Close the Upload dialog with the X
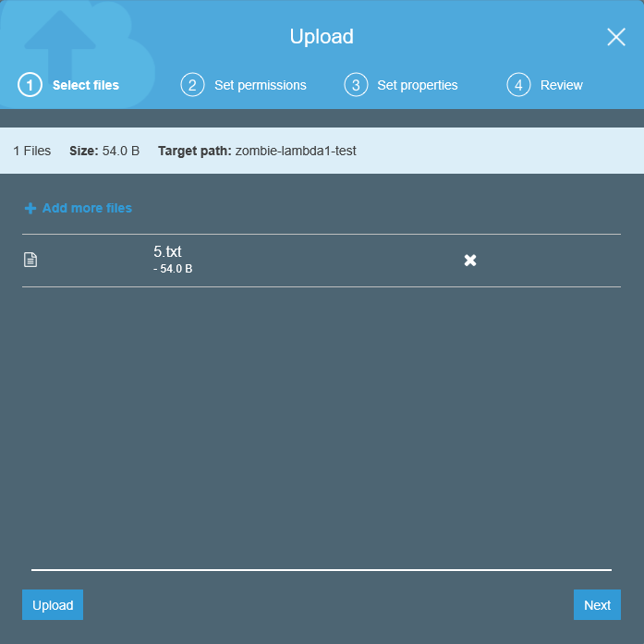Image resolution: width=644 pixels, height=644 pixels. [616, 37]
